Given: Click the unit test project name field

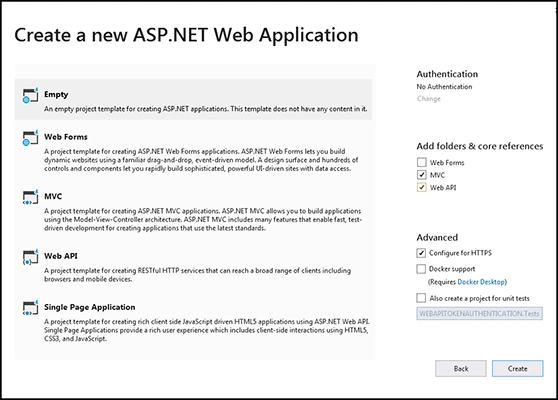Looking at the screenshot, I should coord(479,314).
